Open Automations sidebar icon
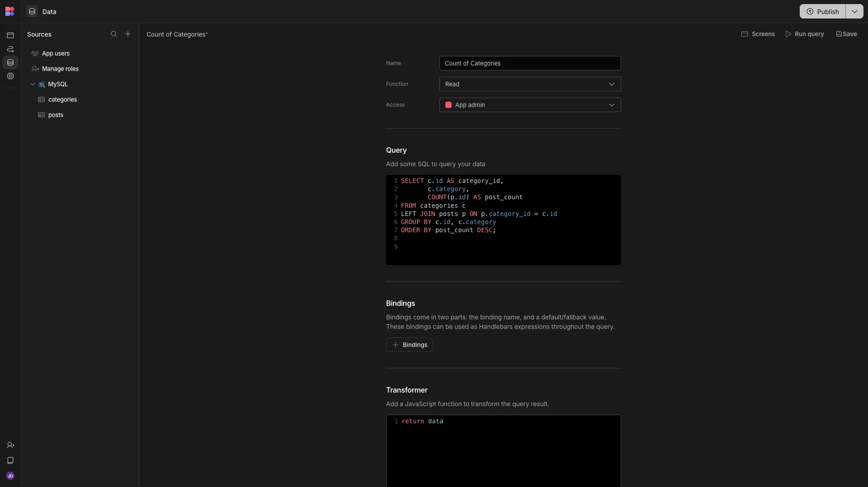This screenshot has width=868, height=487. (10, 49)
